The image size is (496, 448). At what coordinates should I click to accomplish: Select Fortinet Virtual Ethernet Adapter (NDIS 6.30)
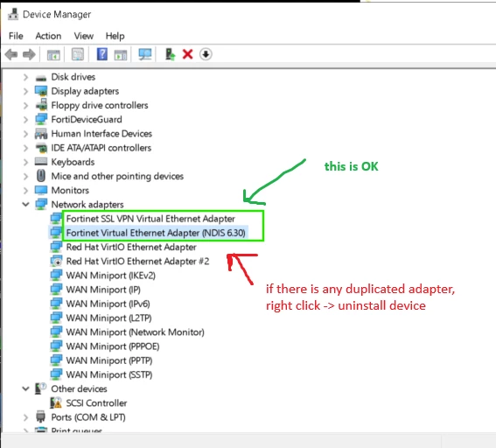coord(156,233)
